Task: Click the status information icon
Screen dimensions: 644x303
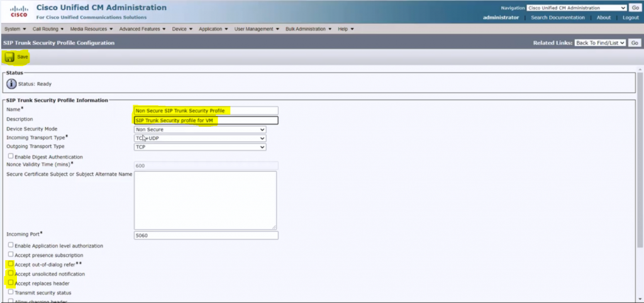Action: [x=11, y=84]
